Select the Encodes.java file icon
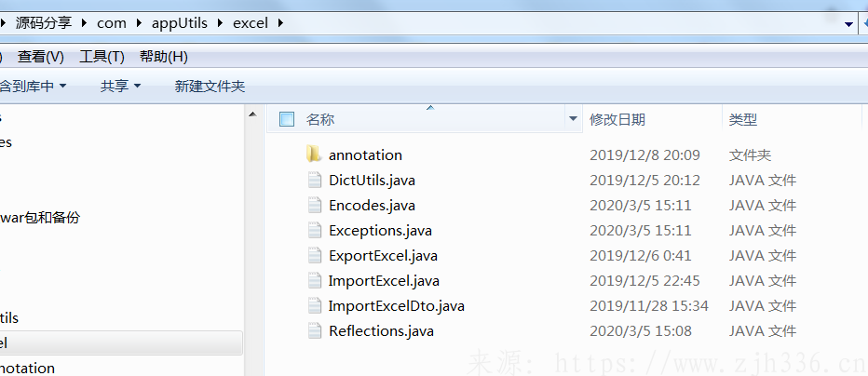The width and height of the screenshot is (868, 376). pos(315,205)
